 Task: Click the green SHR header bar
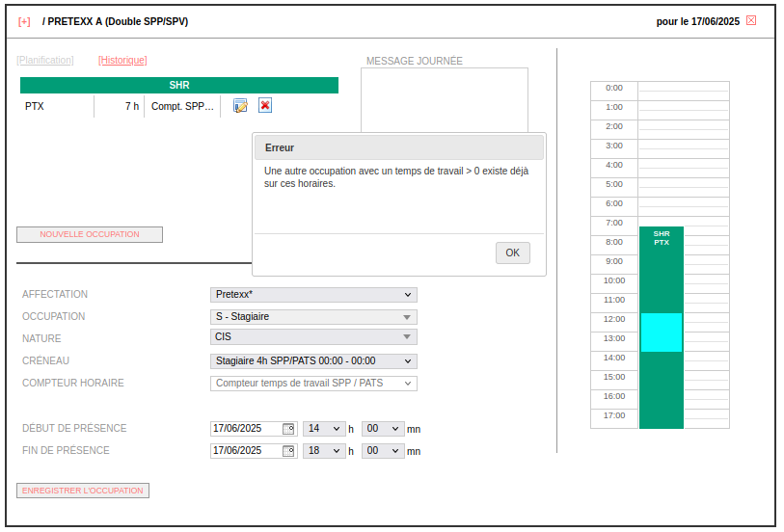[x=179, y=85]
